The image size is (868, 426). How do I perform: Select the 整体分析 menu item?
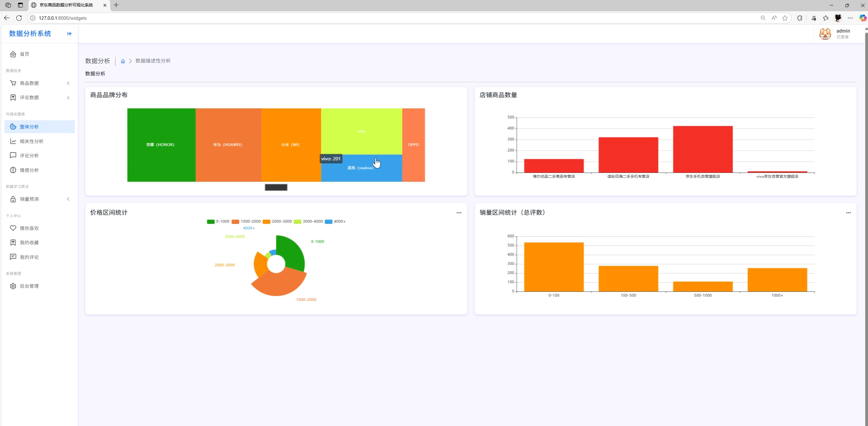(x=39, y=127)
